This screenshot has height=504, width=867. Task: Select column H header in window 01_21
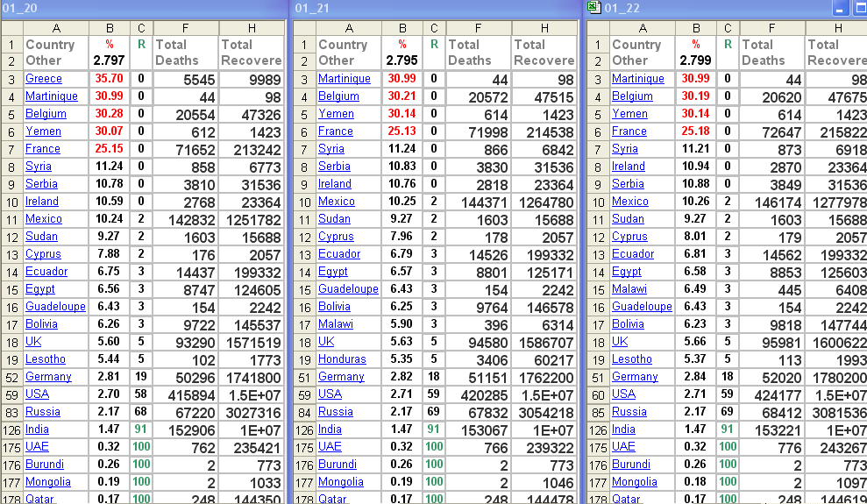point(544,28)
